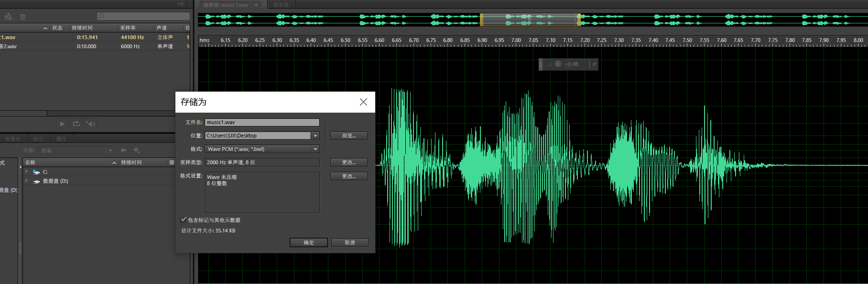Expand the 数据盘 (D:) tree node

click(x=26, y=181)
